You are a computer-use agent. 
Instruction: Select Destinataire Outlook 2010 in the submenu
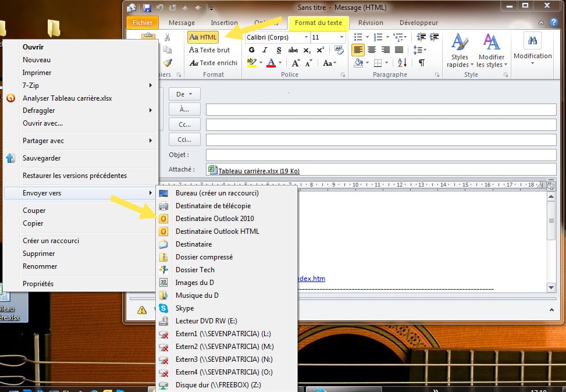coord(215,219)
